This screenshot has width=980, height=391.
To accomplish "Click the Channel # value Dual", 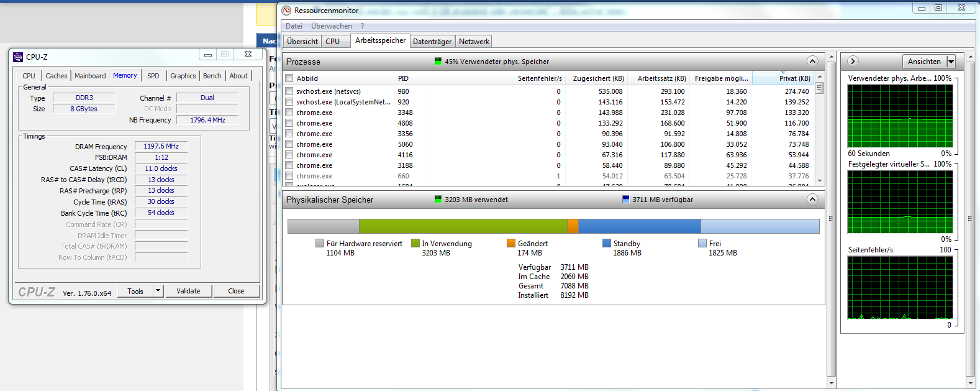I will pos(207,98).
